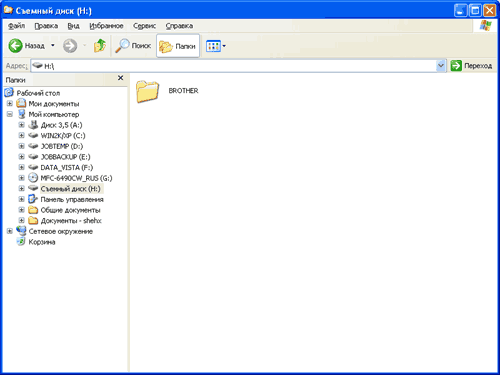500x375 pixels.
Task: Go back with the green Back arrow
Action: (15, 46)
